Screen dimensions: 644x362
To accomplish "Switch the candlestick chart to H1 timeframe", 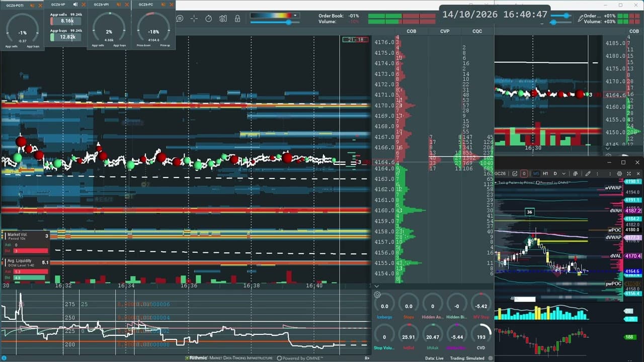I will [545, 173].
